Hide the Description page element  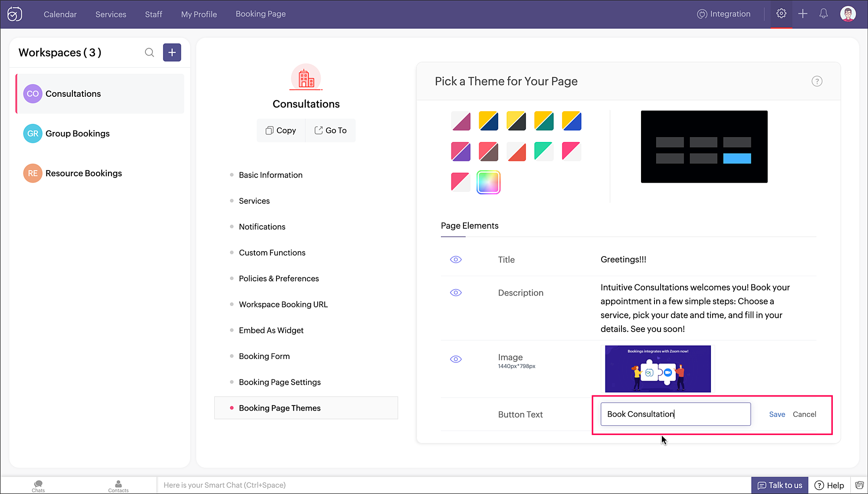[x=456, y=293]
